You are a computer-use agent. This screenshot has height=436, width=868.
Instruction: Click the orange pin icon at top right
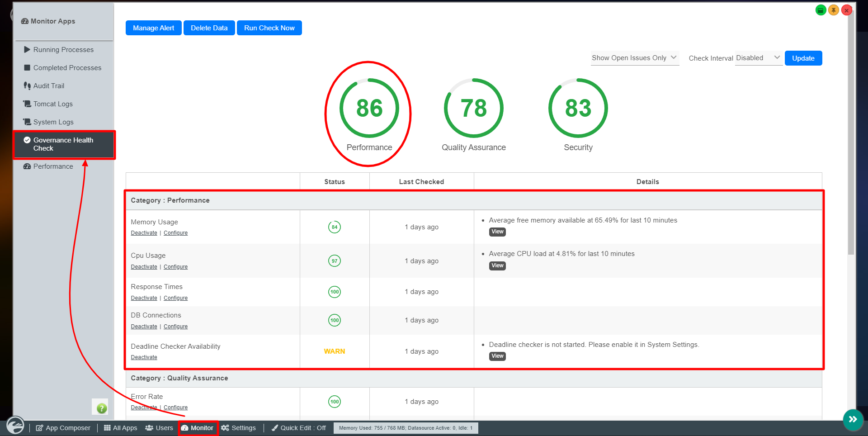click(833, 10)
